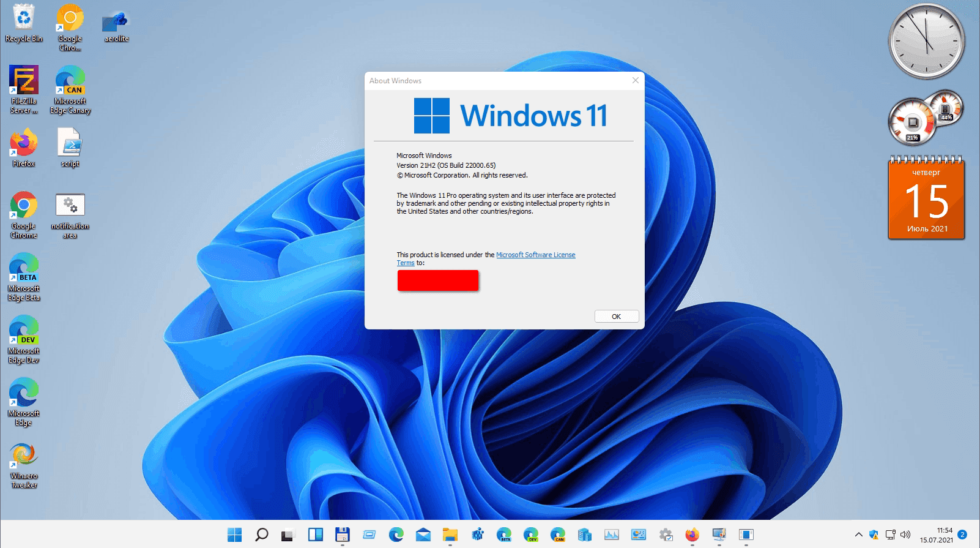Click Firefox icon in the taskbar
The image size is (980, 548).
(692, 535)
